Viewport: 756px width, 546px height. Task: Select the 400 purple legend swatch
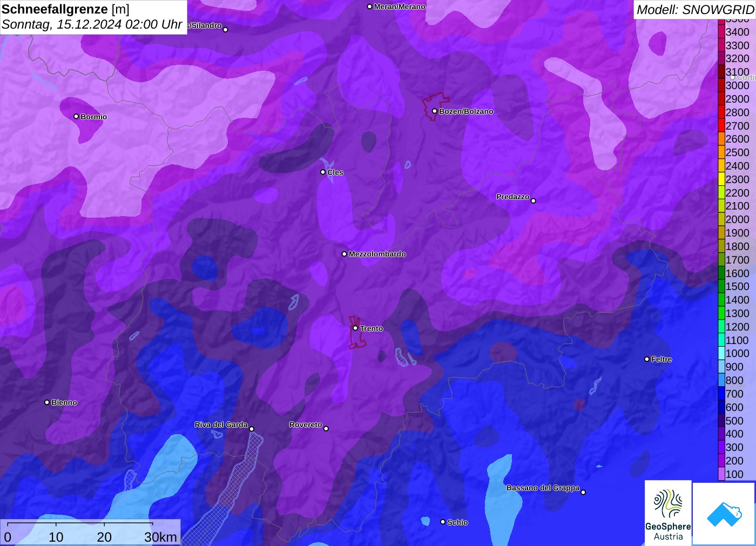pos(721,434)
